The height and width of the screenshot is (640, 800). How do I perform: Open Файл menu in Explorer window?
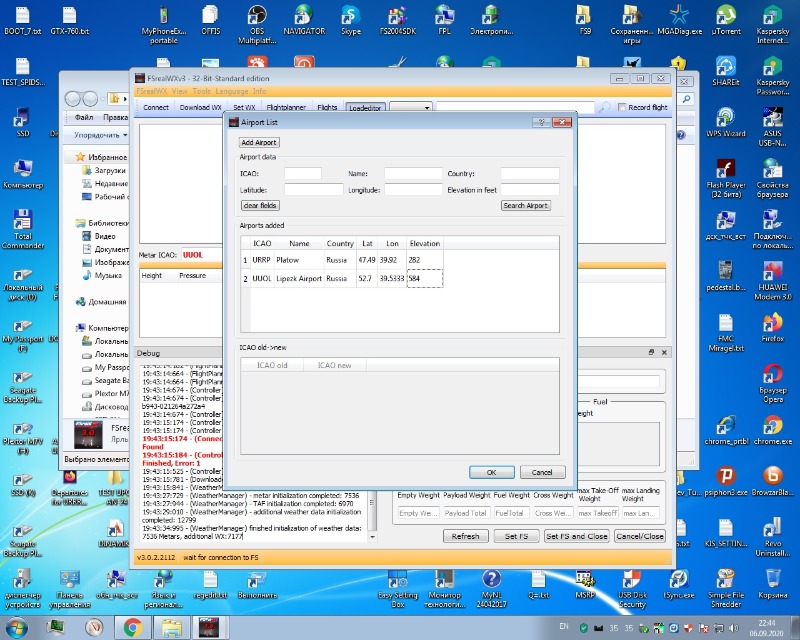coord(84,117)
